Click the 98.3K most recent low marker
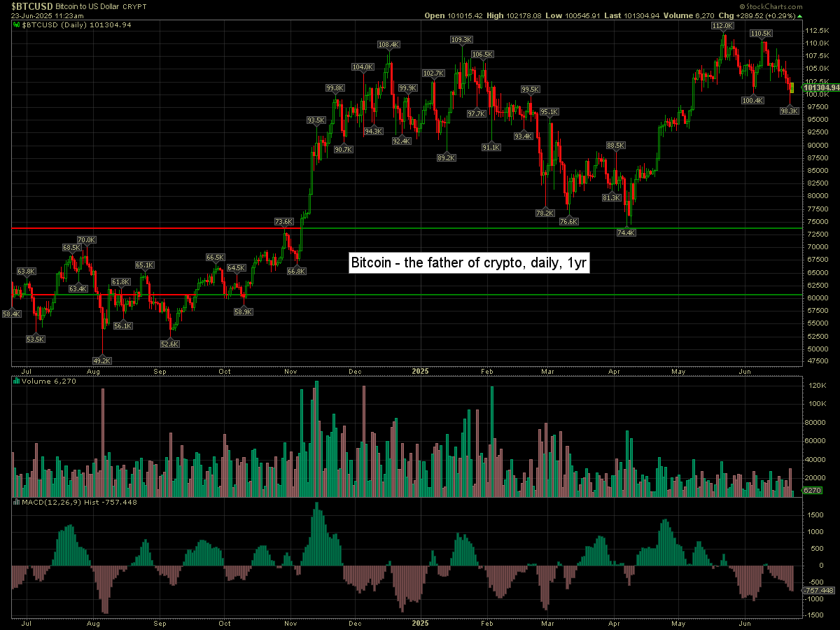840x630 pixels. coord(789,111)
